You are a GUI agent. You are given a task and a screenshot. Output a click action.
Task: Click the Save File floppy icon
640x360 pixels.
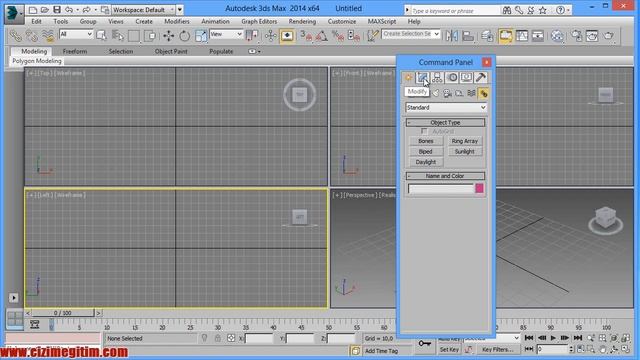pos(57,9)
